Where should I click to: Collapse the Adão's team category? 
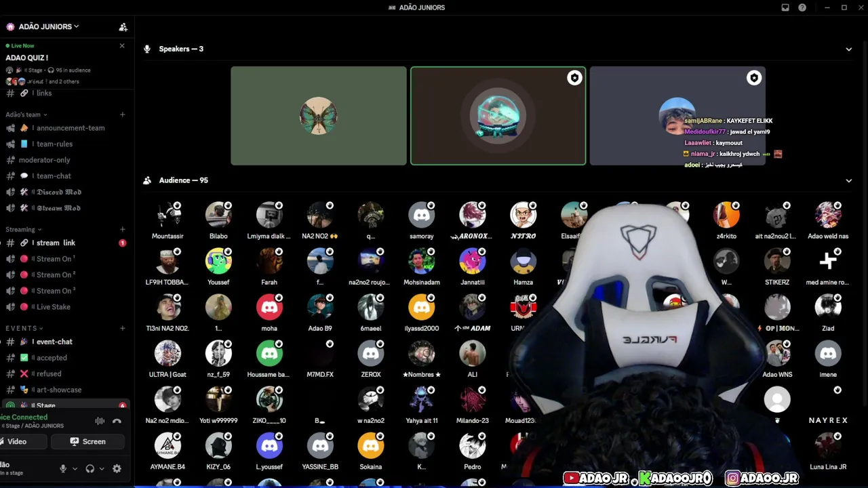click(26, 115)
